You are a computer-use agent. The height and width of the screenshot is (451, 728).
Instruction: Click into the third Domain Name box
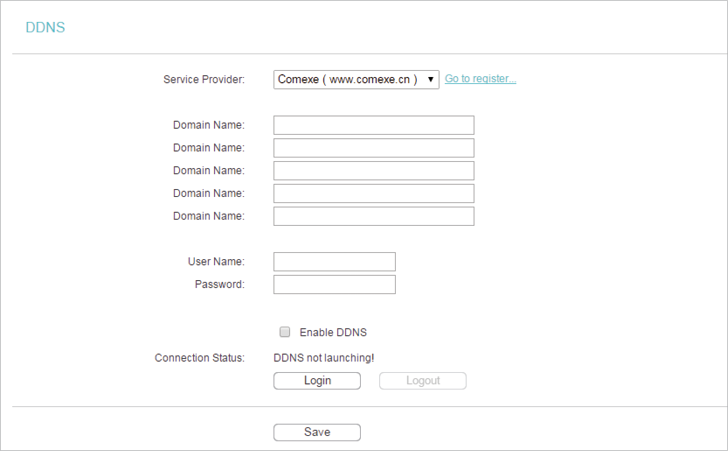[x=374, y=170]
